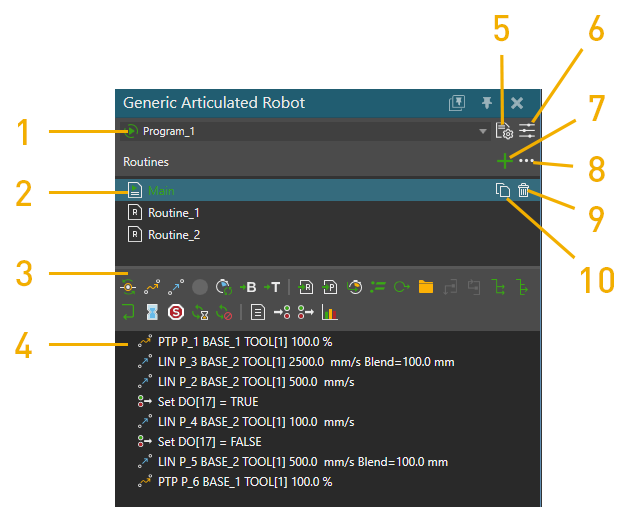Add a linear motion statement
The width and height of the screenshot is (622, 507).
(176, 288)
